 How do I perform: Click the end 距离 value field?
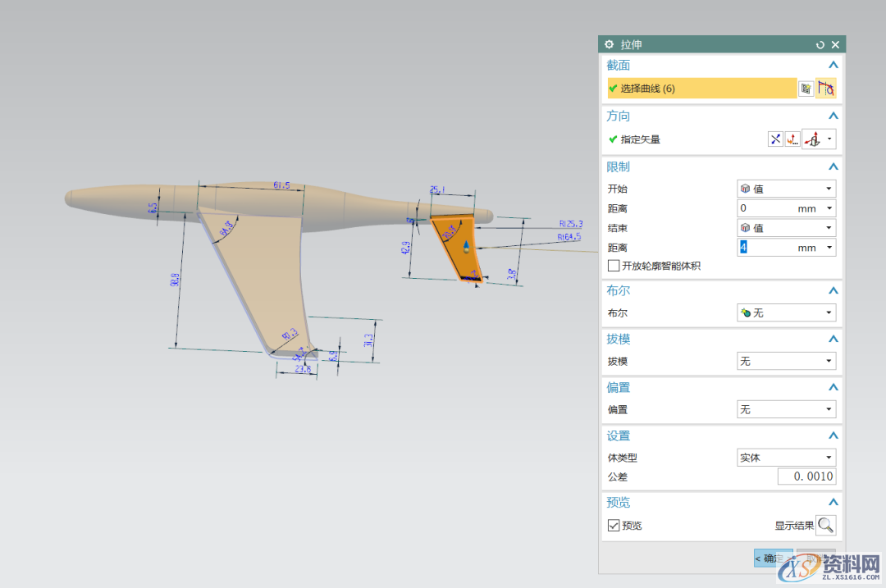[767, 247]
